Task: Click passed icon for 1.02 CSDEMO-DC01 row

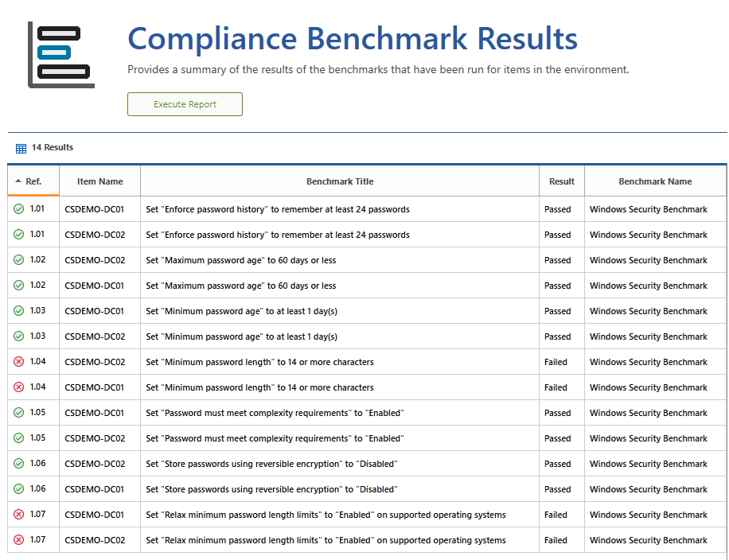Action: click(x=18, y=286)
